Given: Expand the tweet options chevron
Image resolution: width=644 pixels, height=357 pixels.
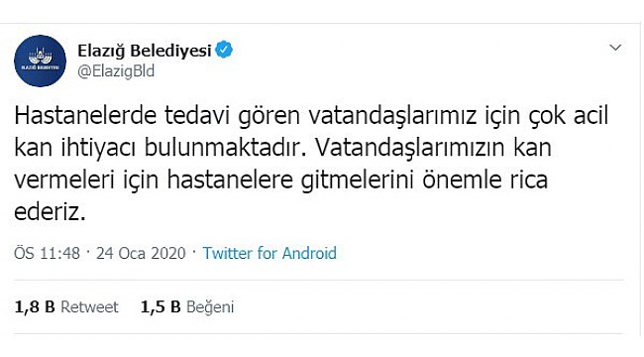Looking at the screenshot, I should [615, 48].
